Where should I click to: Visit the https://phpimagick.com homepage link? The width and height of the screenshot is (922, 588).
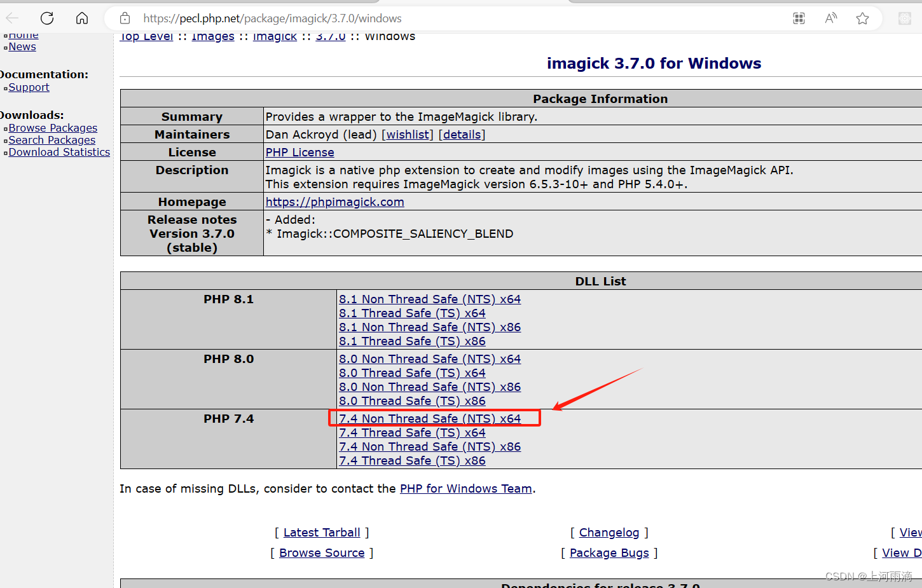335,202
